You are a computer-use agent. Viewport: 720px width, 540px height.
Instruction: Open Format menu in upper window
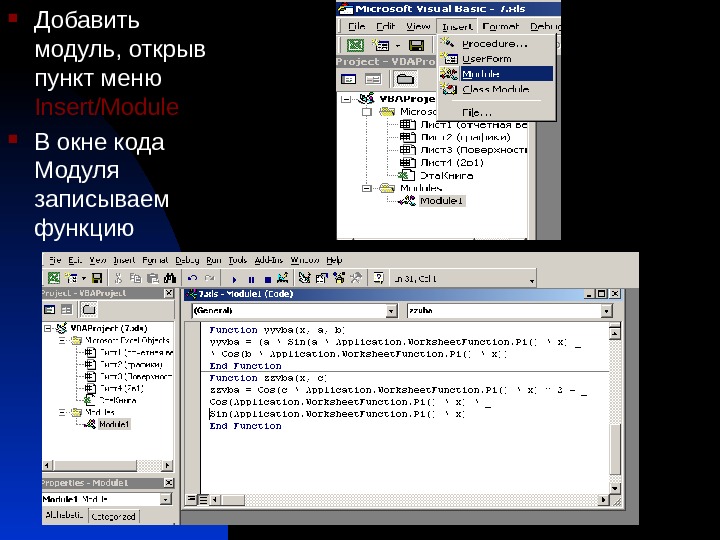pos(501,27)
